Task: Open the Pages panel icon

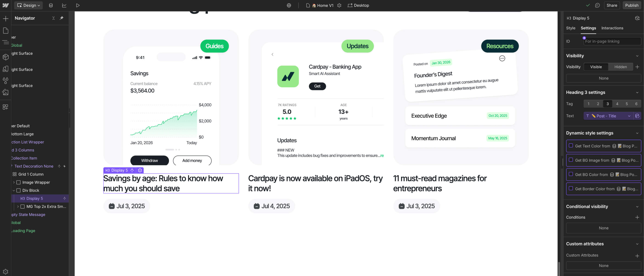Action: click(6, 31)
